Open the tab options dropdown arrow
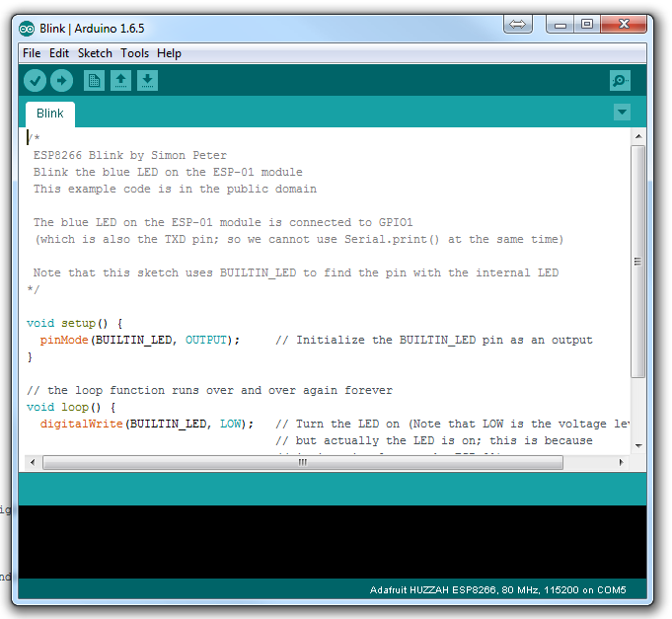Viewport: 672px width, 619px height. pos(622,113)
